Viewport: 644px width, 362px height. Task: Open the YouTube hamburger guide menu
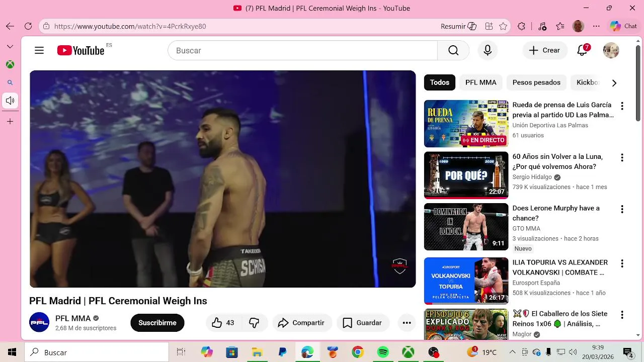(x=39, y=50)
